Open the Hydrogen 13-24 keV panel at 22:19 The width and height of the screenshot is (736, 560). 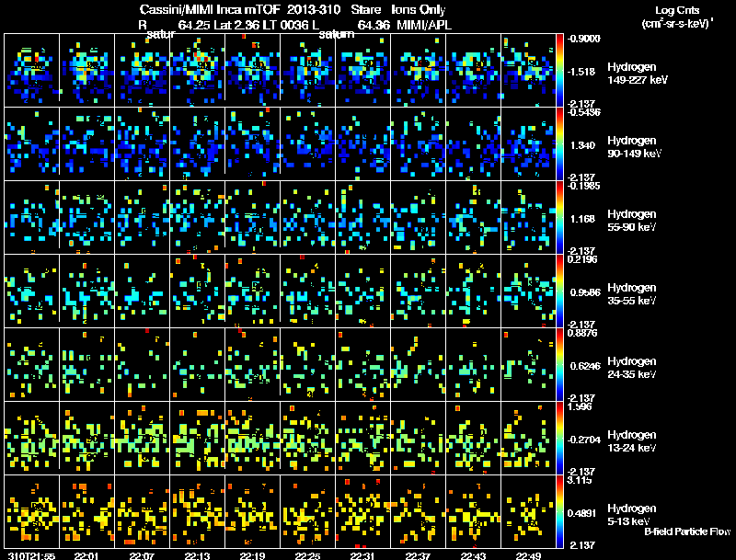coord(252,438)
